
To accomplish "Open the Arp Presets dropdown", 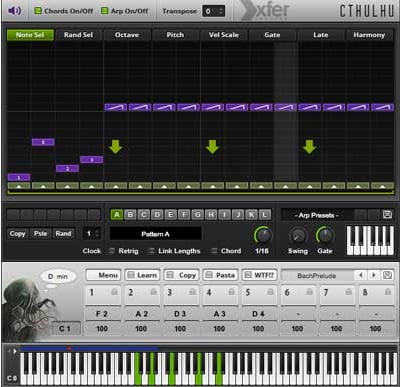I will 317,215.
